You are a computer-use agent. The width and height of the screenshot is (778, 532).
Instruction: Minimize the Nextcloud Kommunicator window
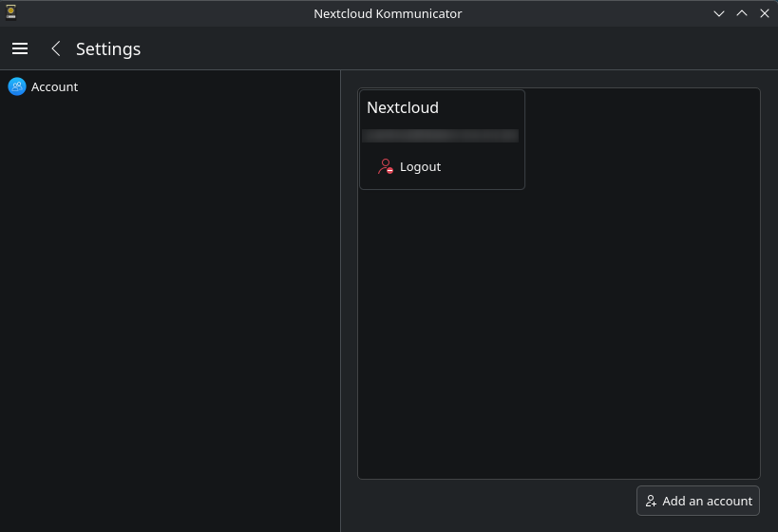coord(718,13)
